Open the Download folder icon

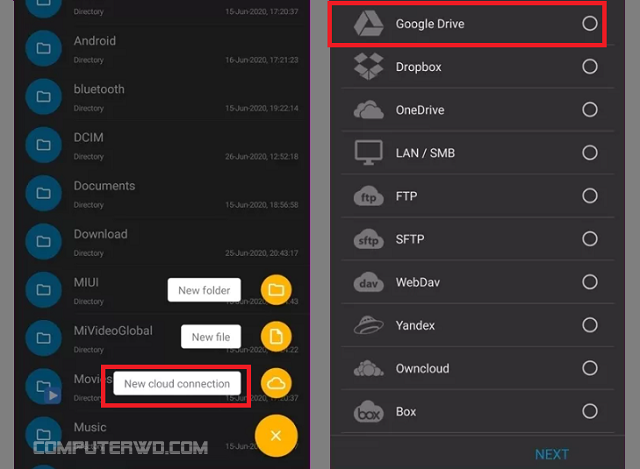[43, 241]
